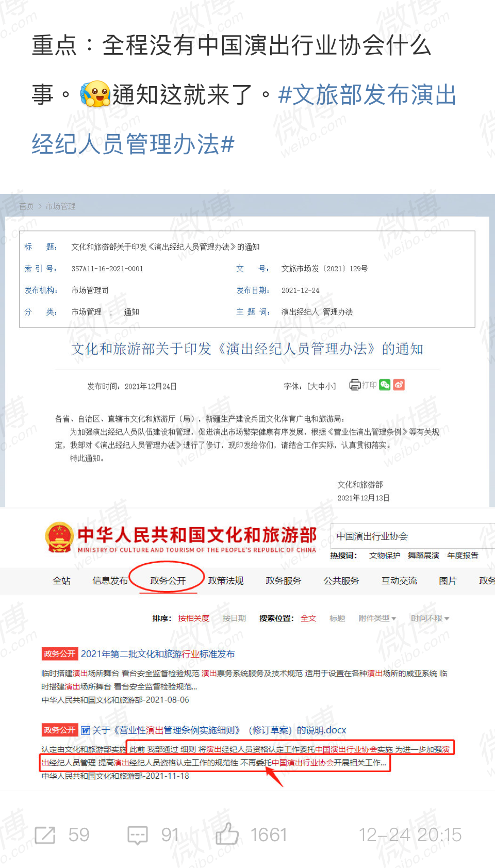495x868 pixels.
Task: Share via the red Weibo icon
Action: coord(399,385)
